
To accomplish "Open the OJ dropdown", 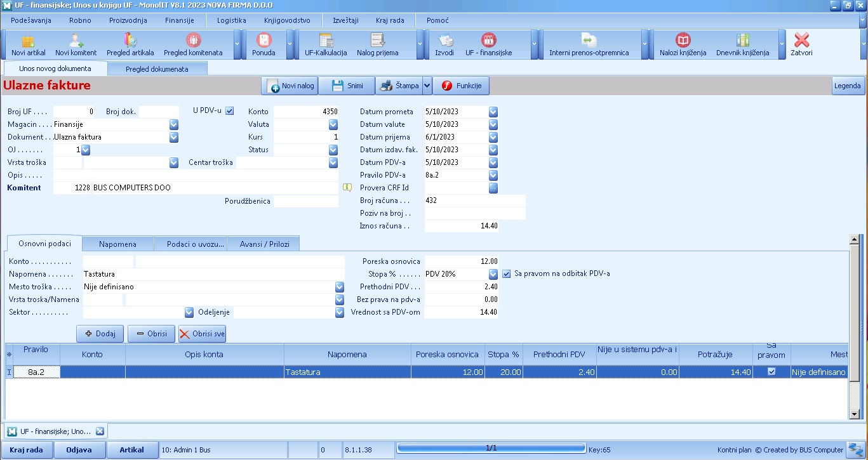I will click(86, 150).
